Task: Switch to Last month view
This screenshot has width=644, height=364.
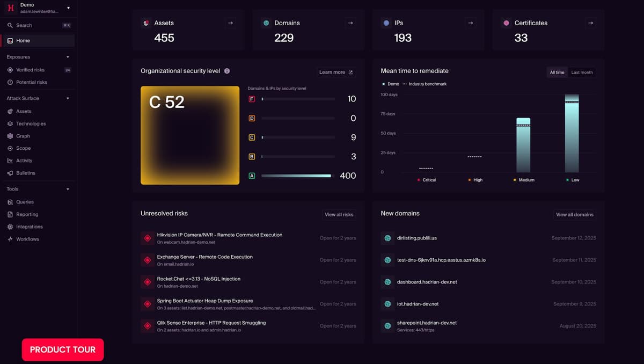Action: tap(582, 72)
